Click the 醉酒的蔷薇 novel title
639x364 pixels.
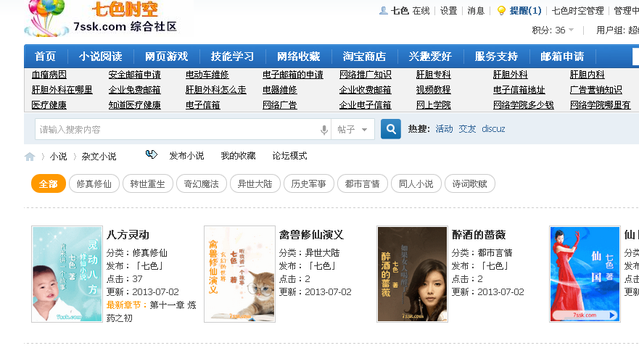pos(479,235)
